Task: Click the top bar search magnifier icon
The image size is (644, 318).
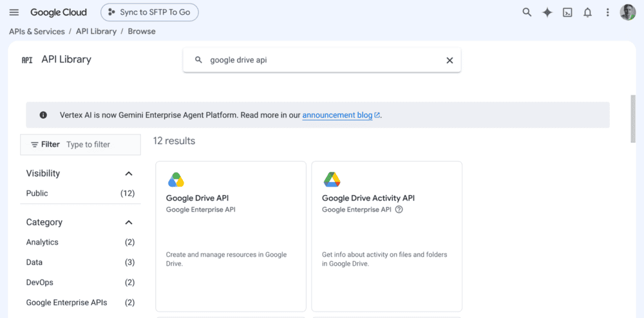Action: 527,12
